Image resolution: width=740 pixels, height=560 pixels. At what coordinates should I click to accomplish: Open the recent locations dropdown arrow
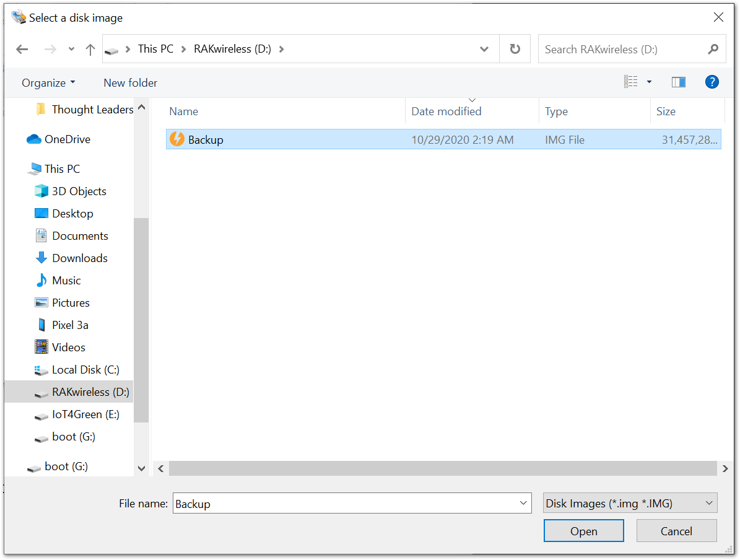71,49
